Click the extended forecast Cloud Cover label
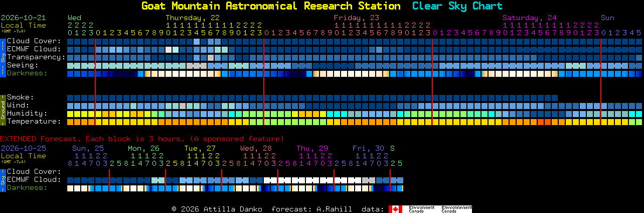 [34, 172]
